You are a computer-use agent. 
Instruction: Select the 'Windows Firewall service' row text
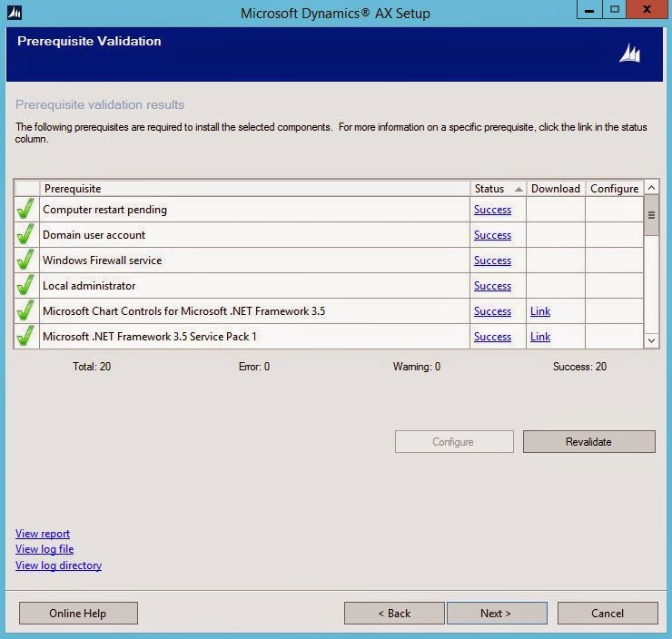(102, 260)
